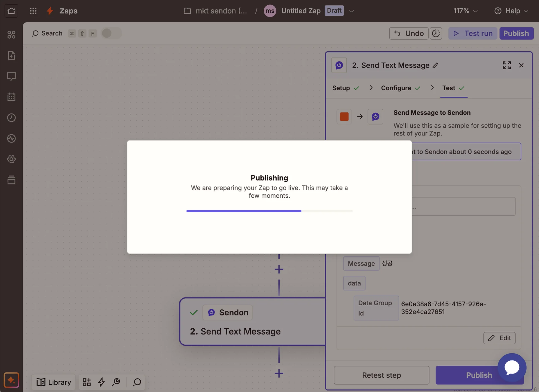The width and height of the screenshot is (539, 392).
Task: Add step with plus below Sendon
Action: [x=279, y=373]
